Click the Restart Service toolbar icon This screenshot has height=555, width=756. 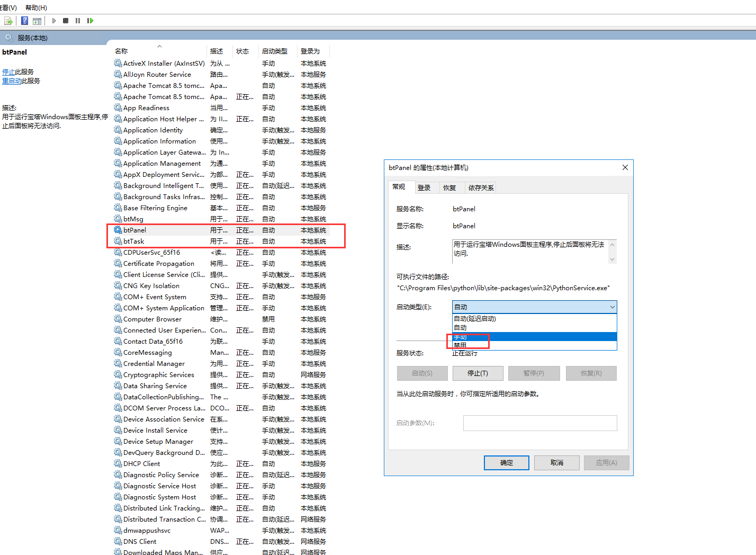tap(90, 21)
